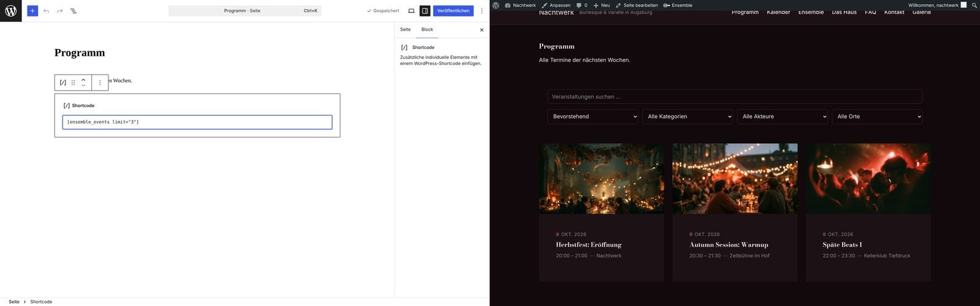Open the Autumn Session: Warmup event image
This screenshot has height=306, width=980.
pyautogui.click(x=735, y=179)
